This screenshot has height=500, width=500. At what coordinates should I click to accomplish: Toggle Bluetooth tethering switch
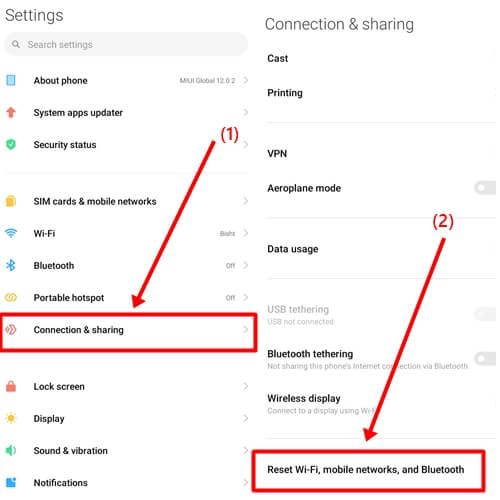tap(485, 359)
